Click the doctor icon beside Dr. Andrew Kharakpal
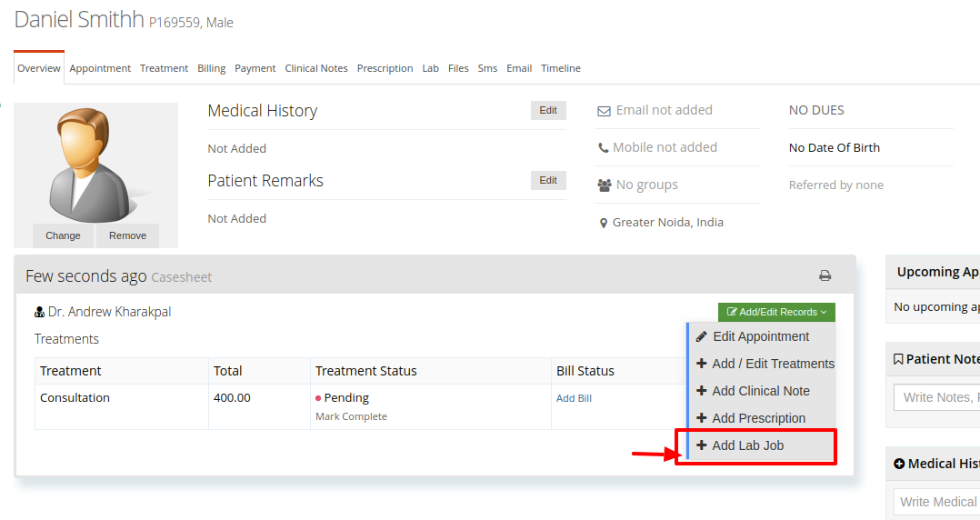Viewport: 980px width, 520px height. point(39,312)
